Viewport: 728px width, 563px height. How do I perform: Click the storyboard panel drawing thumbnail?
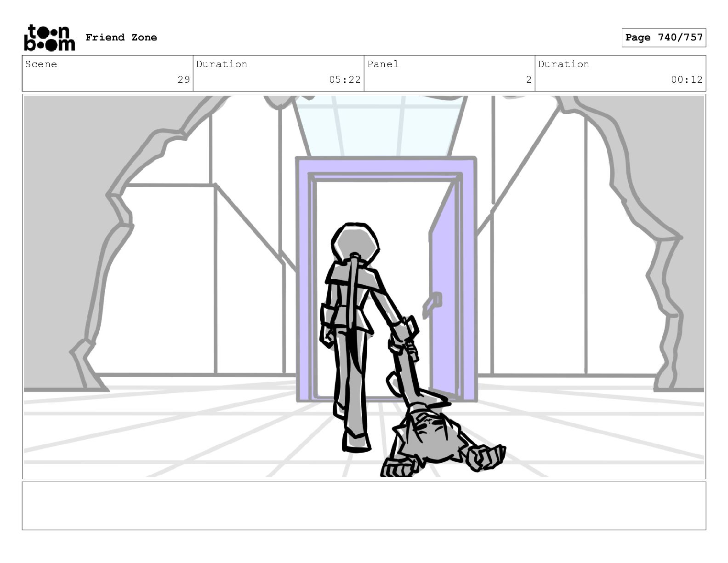364,287
